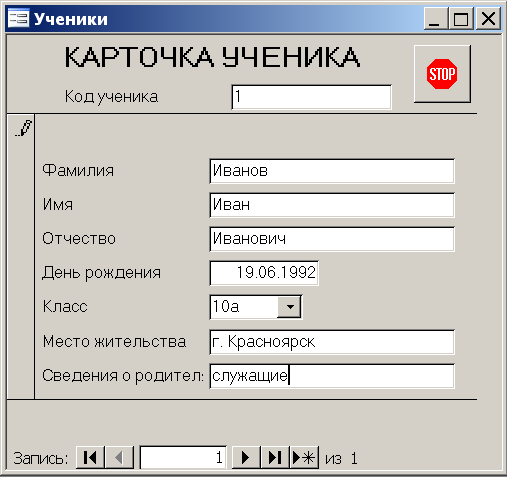Click the Код ученика label
The image size is (507, 477).
click(111, 97)
